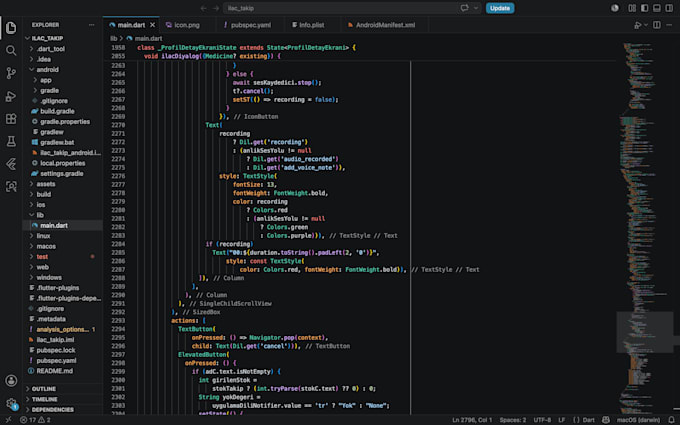Screen dimensions: 680x425
Task: Toggle Secondary Side Bar visibility
Action: coord(669,8)
